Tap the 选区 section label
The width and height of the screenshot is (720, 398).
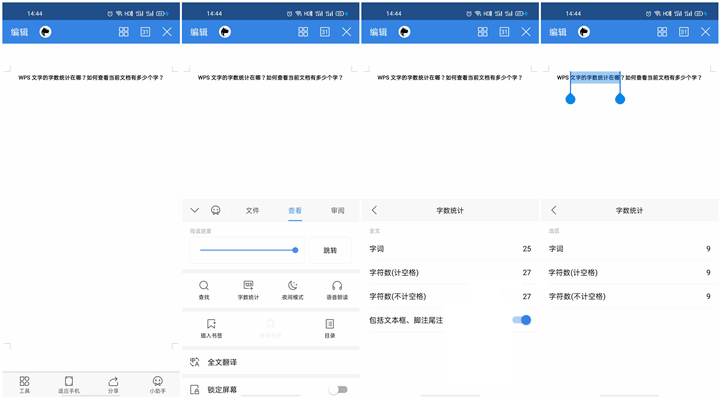point(554,231)
